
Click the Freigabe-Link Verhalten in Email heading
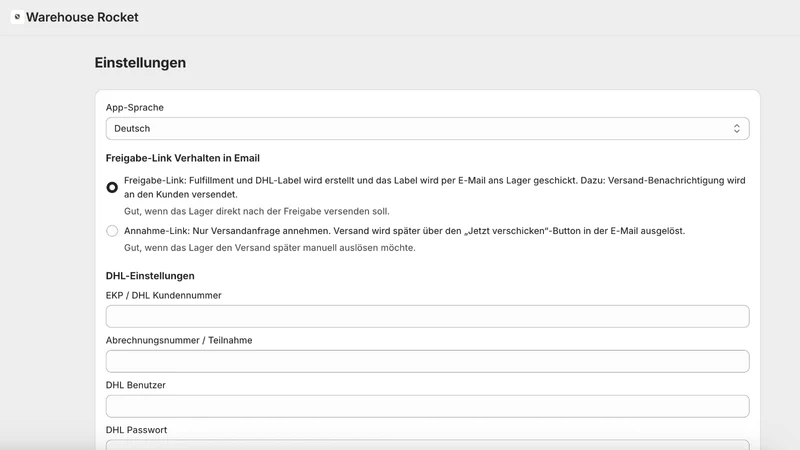(183, 158)
